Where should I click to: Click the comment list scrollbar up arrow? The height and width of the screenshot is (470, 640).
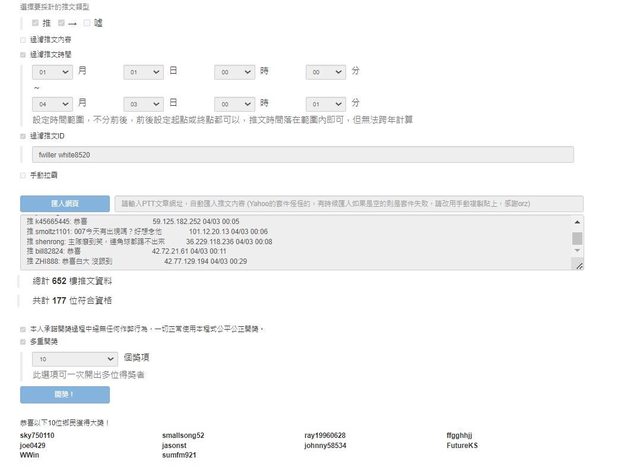tap(577, 223)
